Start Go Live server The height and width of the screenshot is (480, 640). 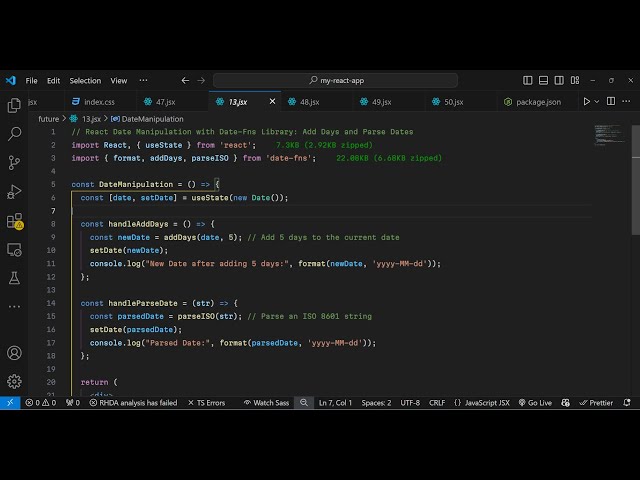pyautogui.click(x=535, y=403)
